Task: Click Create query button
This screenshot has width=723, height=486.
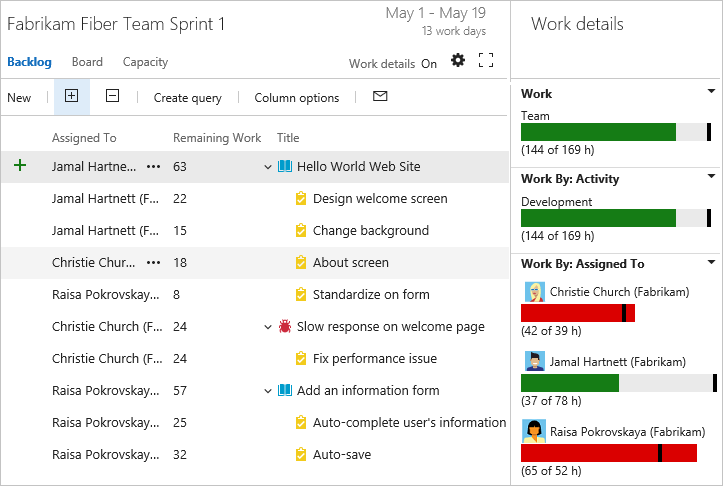Action: [x=187, y=98]
